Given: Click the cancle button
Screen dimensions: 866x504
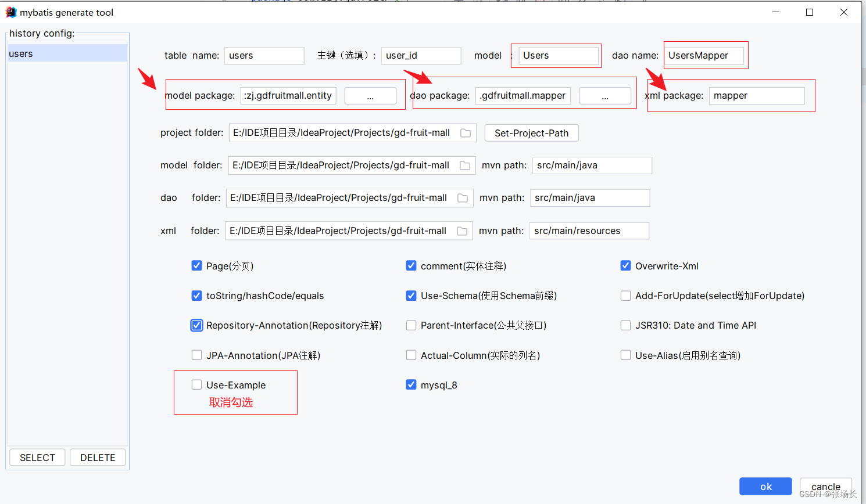Looking at the screenshot, I should tap(826, 487).
